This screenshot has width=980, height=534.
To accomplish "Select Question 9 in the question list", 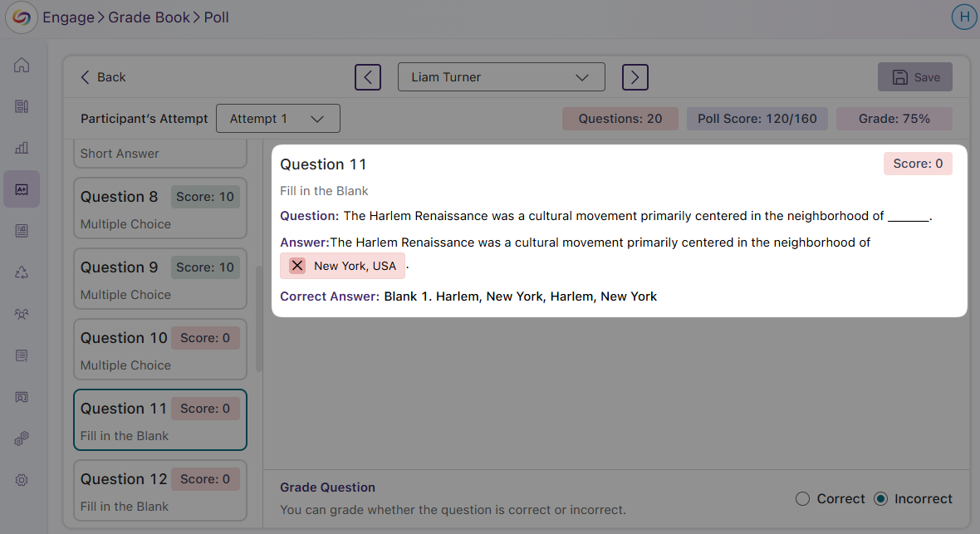I will (x=159, y=279).
